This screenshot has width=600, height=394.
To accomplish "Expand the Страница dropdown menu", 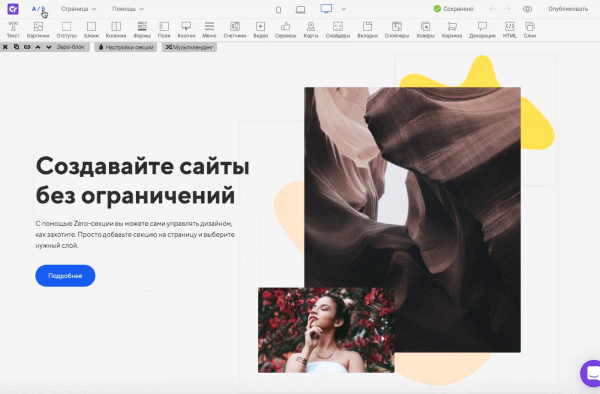I will point(78,9).
